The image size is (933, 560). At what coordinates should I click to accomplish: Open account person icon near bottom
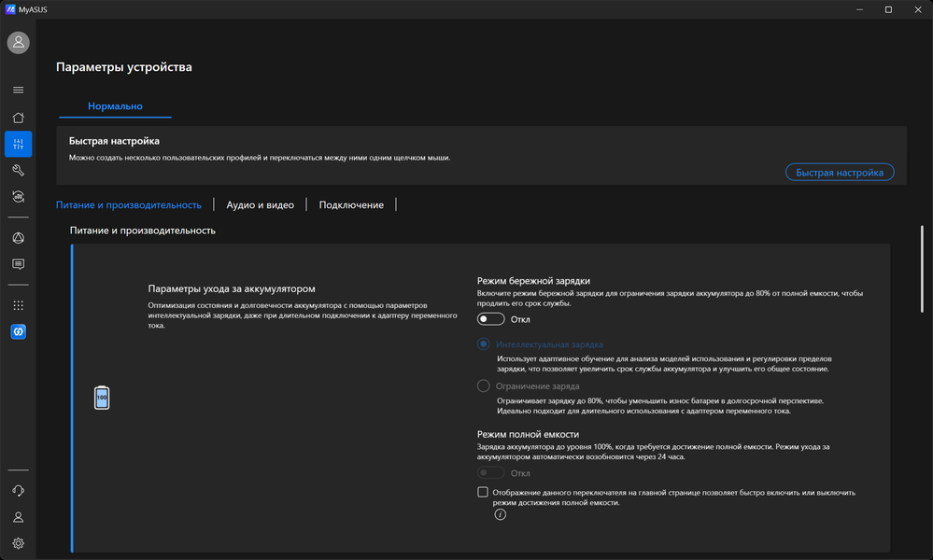[x=19, y=517]
